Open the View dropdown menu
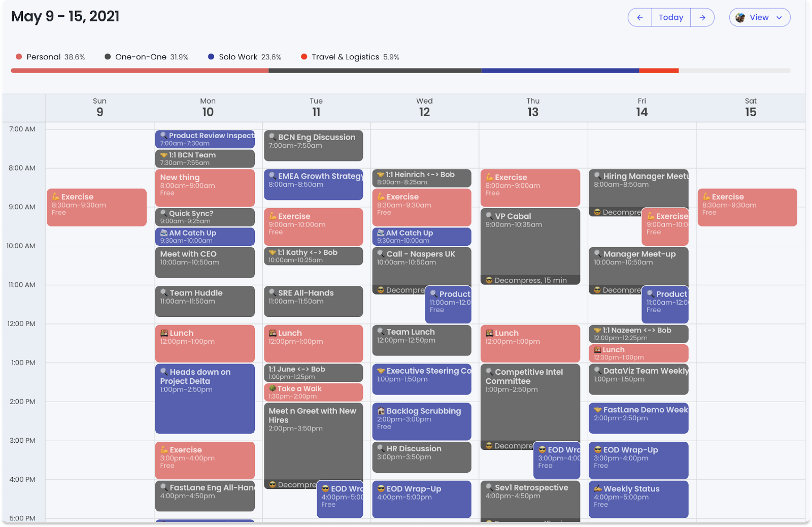The width and height of the screenshot is (812, 527). [x=760, y=17]
